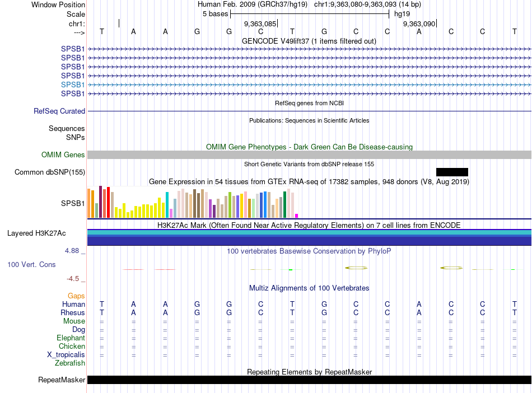
Task: Click SPSB1 label beside GTEx bar chart
Action: pos(73,203)
